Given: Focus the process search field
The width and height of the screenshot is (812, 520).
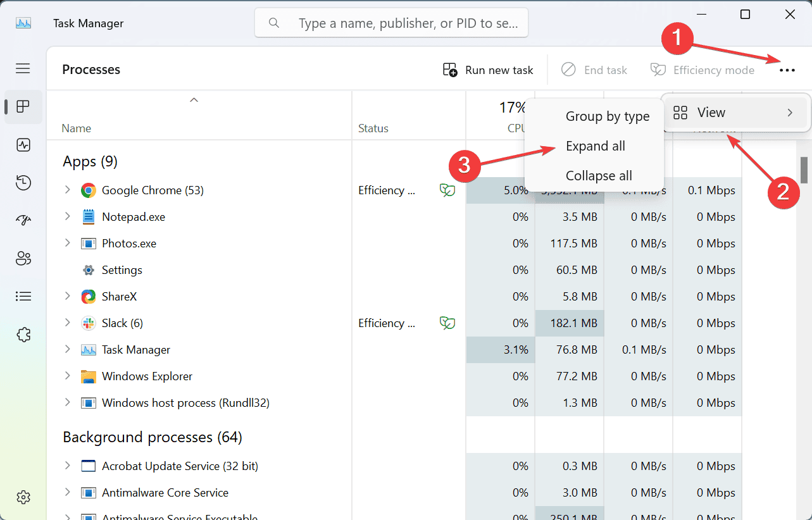Looking at the screenshot, I should [405, 23].
